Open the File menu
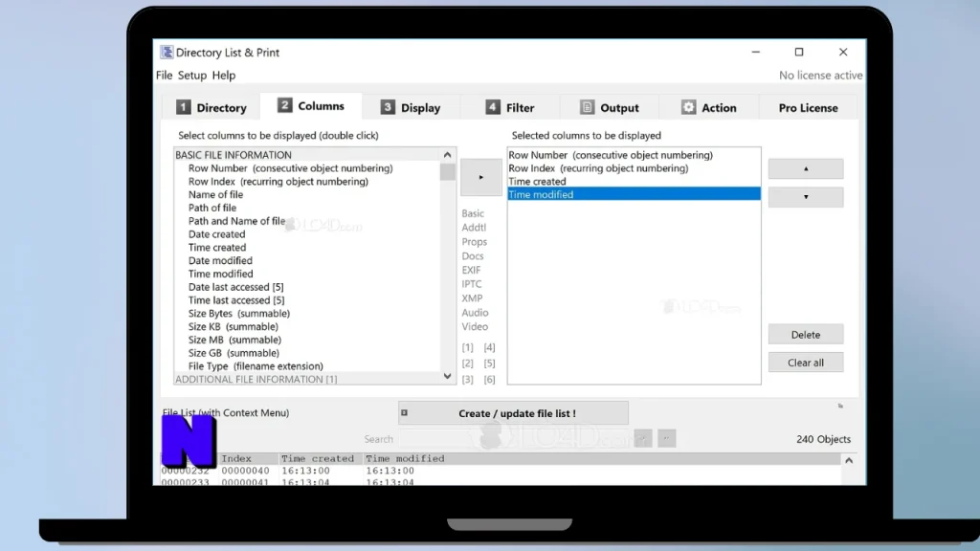This screenshot has width=980, height=551. (x=165, y=75)
